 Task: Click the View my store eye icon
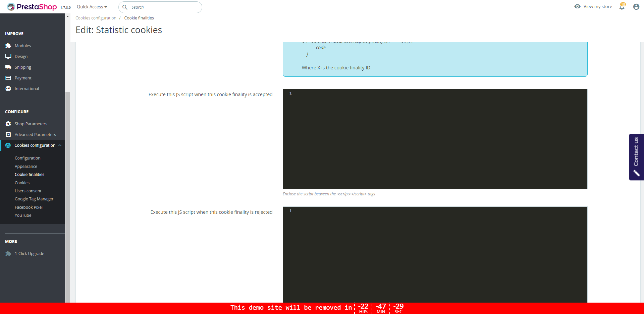click(577, 6)
